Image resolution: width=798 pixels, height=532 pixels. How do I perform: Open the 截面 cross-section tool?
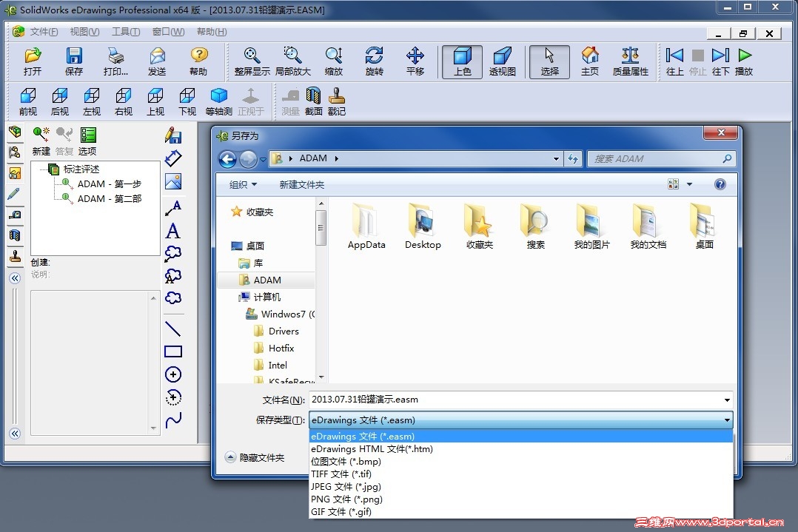[314, 101]
